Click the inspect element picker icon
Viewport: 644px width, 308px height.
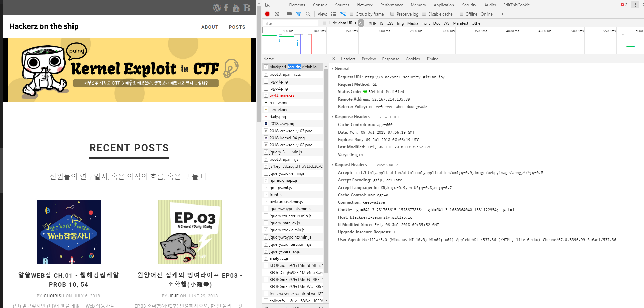pyautogui.click(x=267, y=5)
